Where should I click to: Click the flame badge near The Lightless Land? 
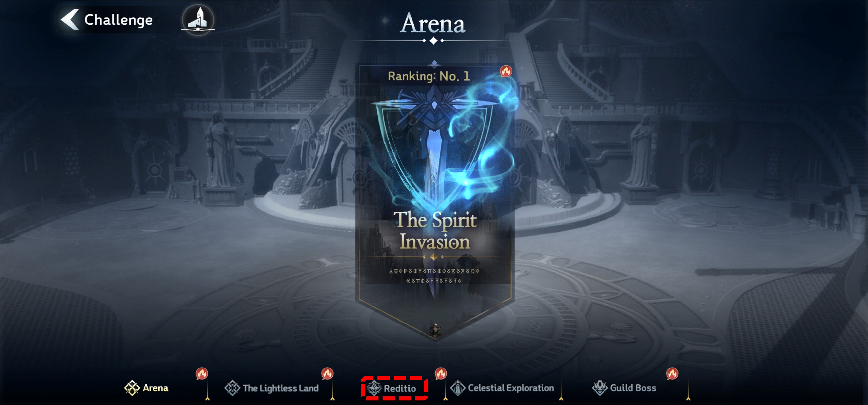[327, 373]
